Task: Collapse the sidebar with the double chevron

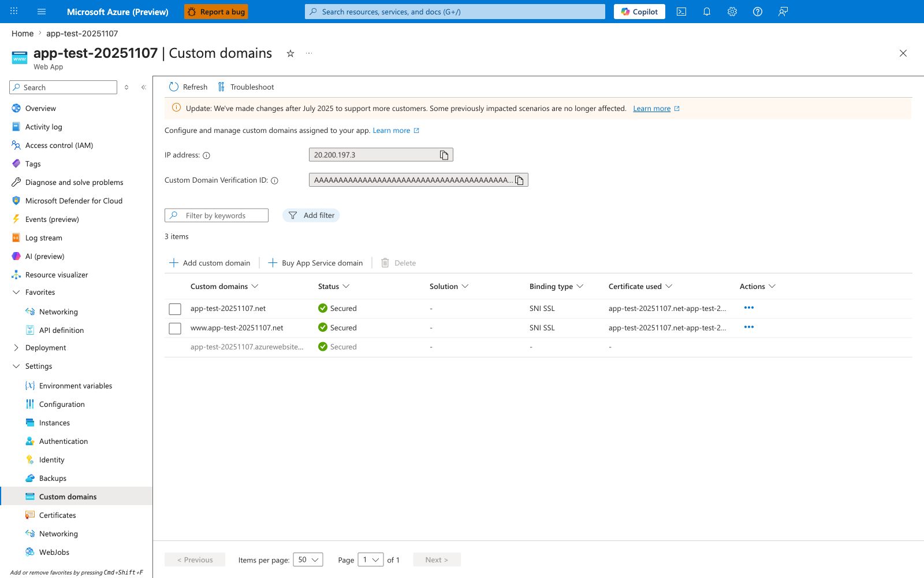Action: pos(143,87)
